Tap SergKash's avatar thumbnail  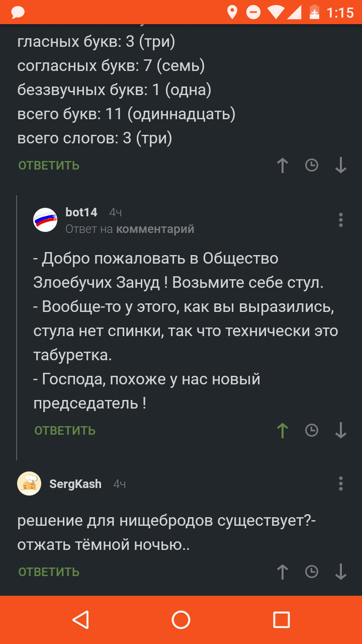[x=29, y=484]
